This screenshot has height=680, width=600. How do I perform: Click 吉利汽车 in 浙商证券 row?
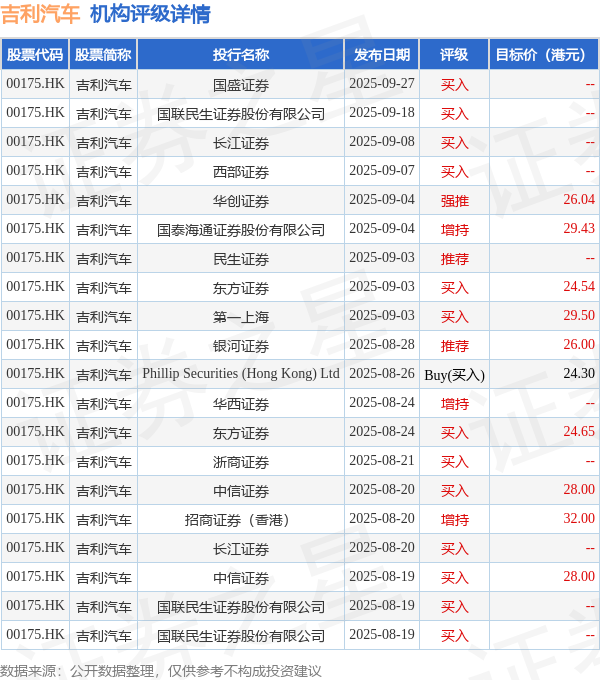[x=104, y=462]
